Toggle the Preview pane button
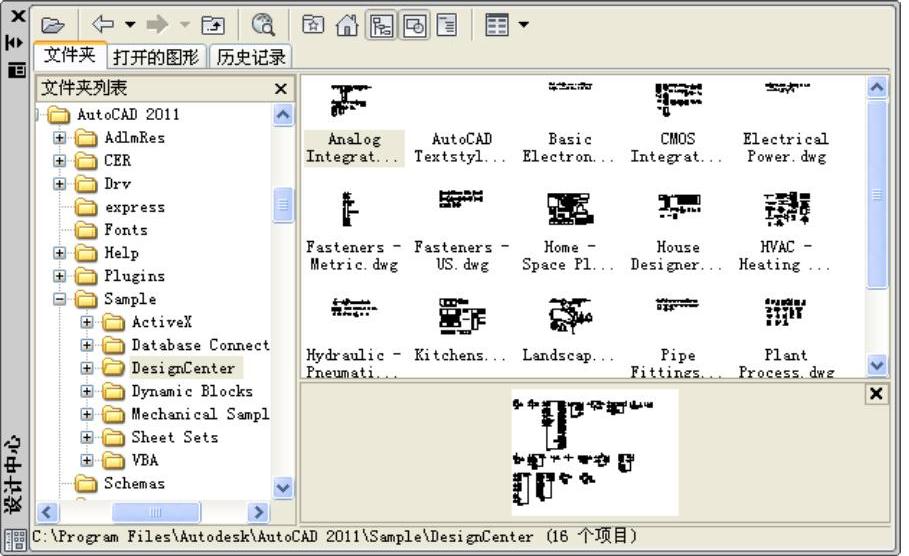This screenshot has height=556, width=909. pos(414,24)
